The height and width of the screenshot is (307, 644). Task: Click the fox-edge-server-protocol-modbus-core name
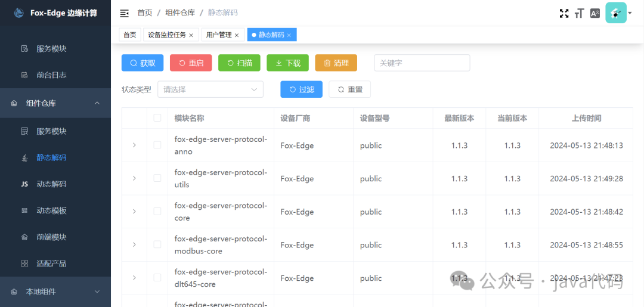tap(221, 244)
